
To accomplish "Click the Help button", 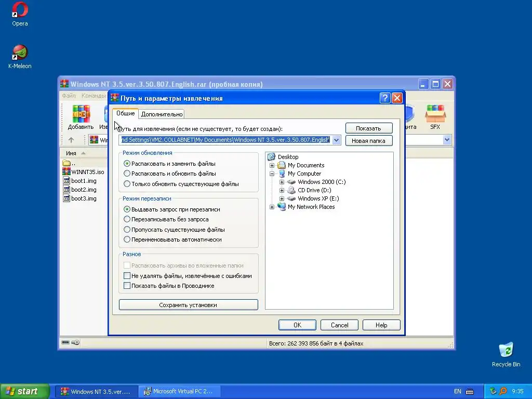I will click(381, 325).
